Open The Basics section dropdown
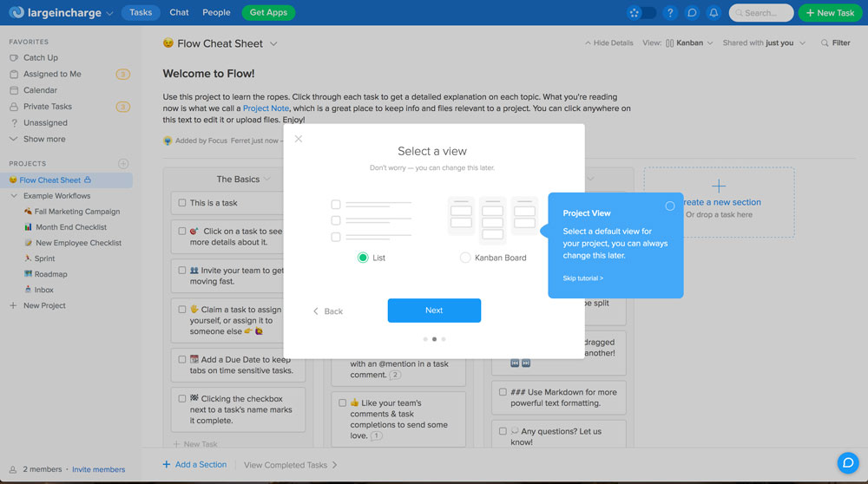The width and height of the screenshot is (868, 484). [x=267, y=180]
